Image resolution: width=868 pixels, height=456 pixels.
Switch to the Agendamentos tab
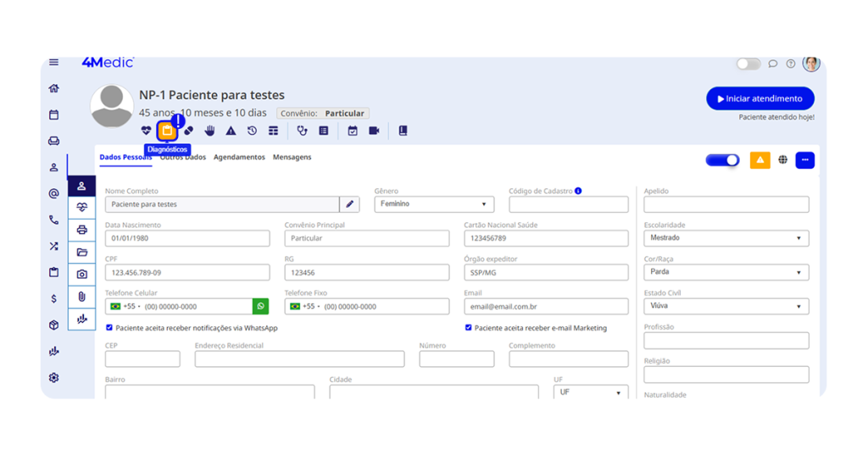pyautogui.click(x=239, y=157)
